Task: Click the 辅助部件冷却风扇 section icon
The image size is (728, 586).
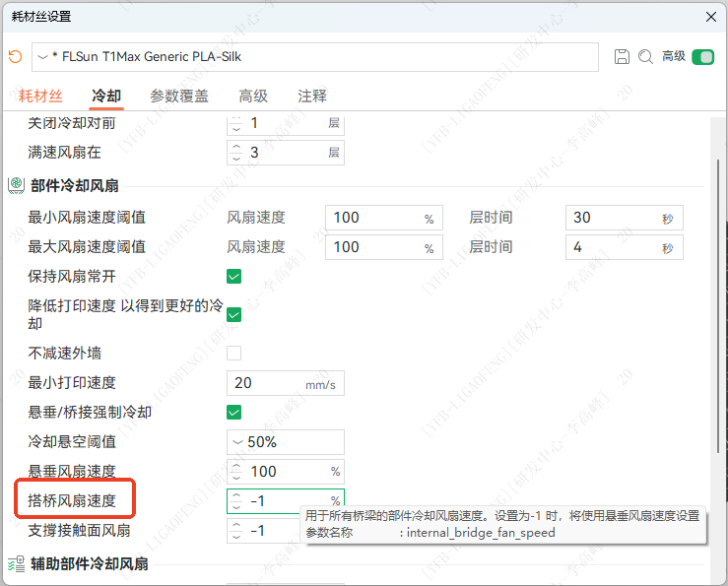Action: 16,563
